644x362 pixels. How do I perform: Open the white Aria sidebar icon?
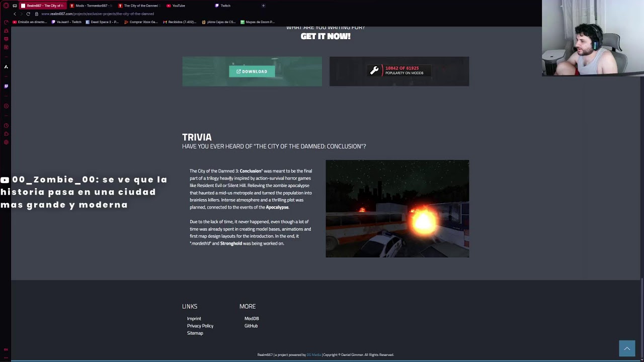tap(6, 67)
